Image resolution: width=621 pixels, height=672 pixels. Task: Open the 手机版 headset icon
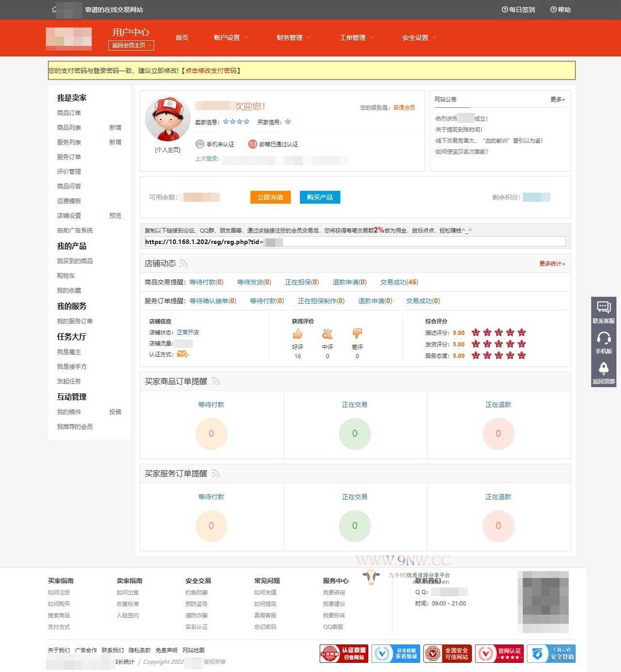[604, 338]
